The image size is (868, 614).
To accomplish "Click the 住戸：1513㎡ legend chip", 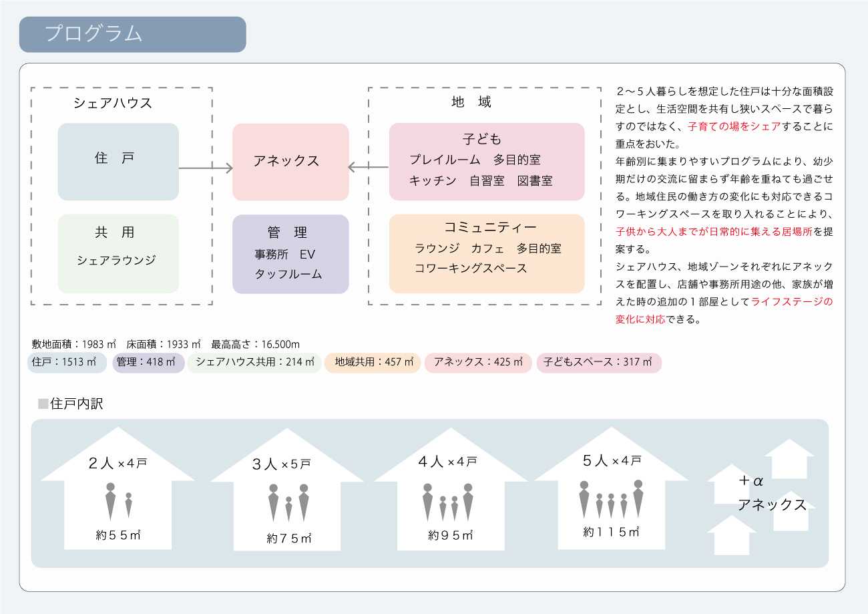I will 67,363.
